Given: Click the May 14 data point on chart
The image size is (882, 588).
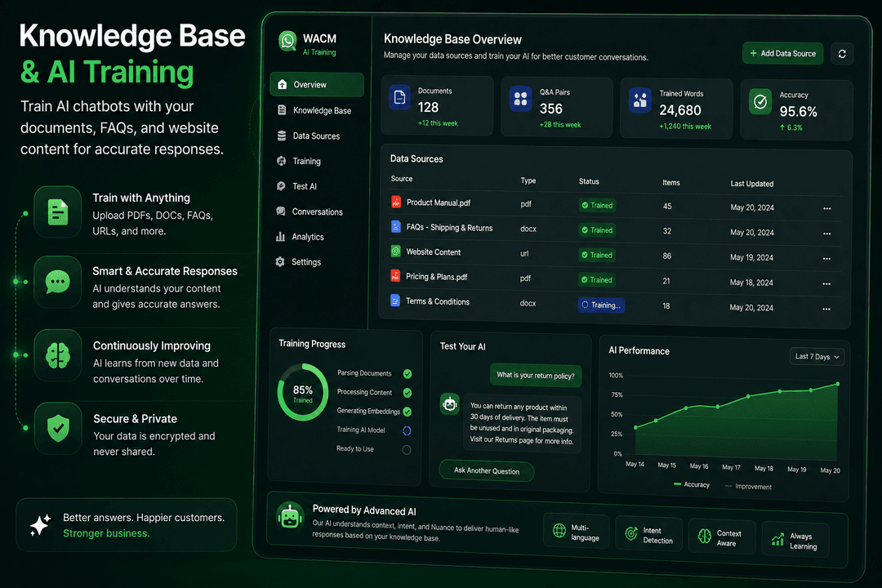Looking at the screenshot, I should pos(635,427).
